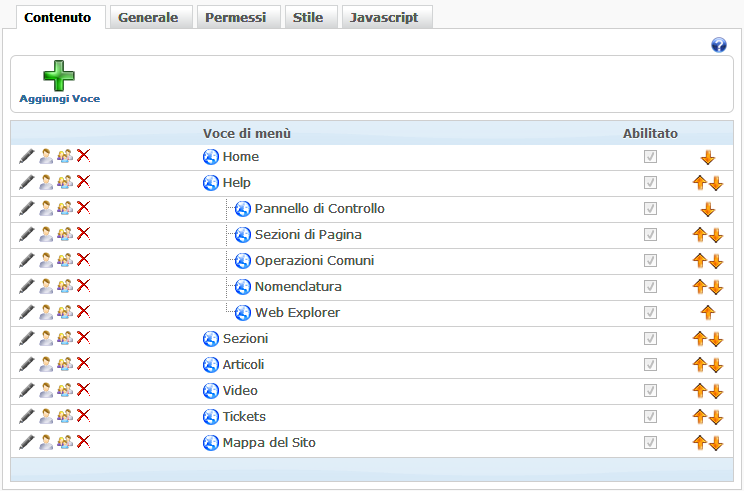This screenshot has width=744, height=491.
Task: Move Video up with arrow
Action: 699,390
